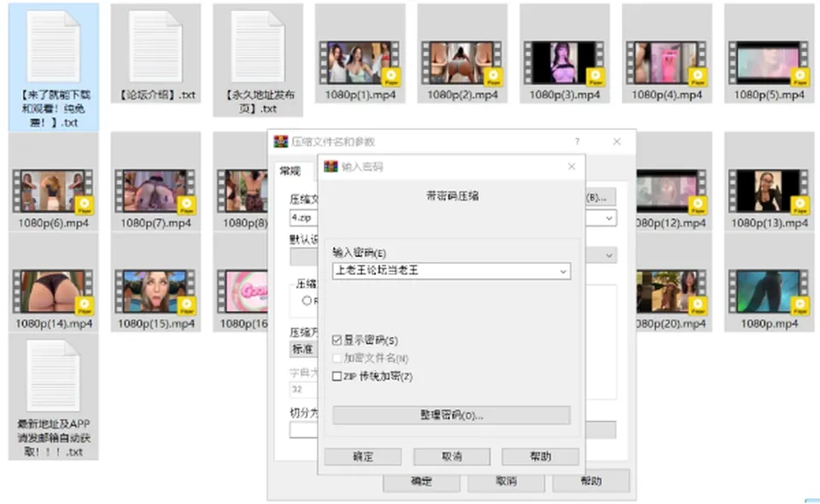The image size is (820, 504).
Task: Select the 1080p.mp4 video file
Action: [x=770, y=283]
